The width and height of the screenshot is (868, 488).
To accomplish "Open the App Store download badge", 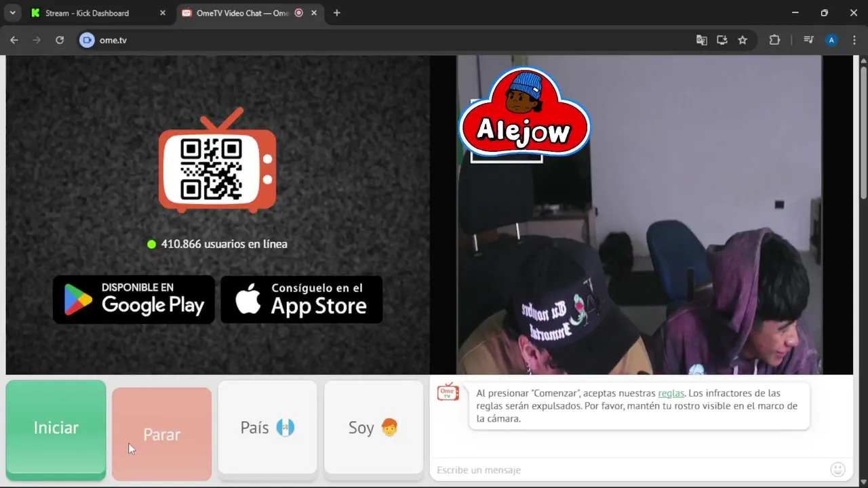I will click(x=302, y=299).
